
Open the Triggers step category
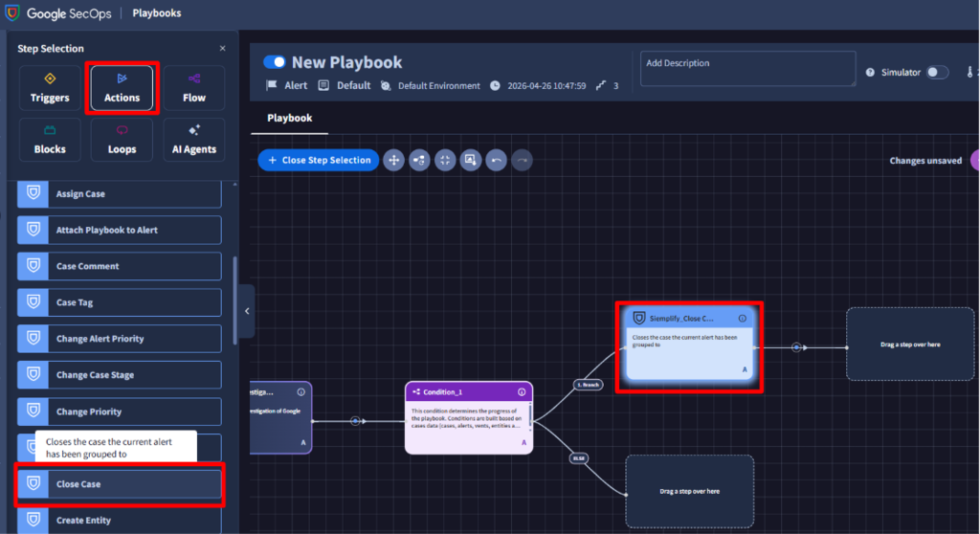pyautogui.click(x=50, y=88)
